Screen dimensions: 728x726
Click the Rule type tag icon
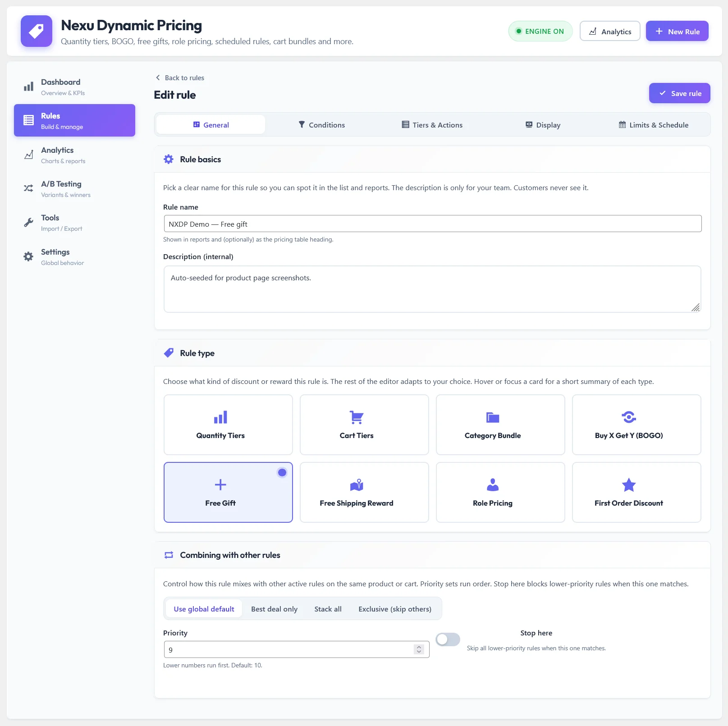click(169, 353)
